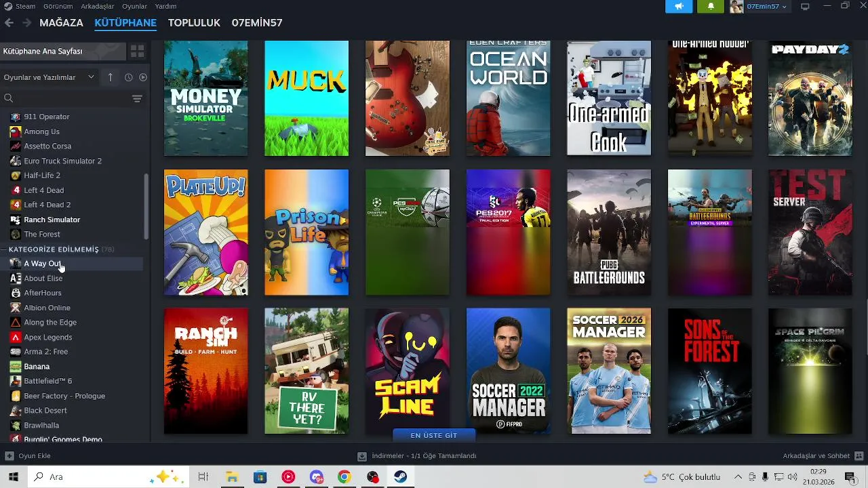
Task: Open the Oyunlar menu
Action: click(134, 6)
